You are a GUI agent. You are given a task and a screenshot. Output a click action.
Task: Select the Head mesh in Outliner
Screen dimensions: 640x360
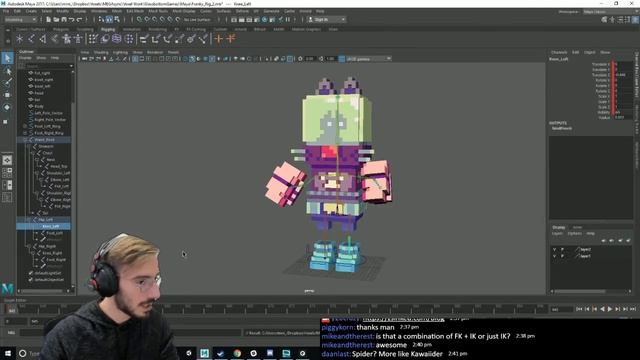tap(39, 93)
